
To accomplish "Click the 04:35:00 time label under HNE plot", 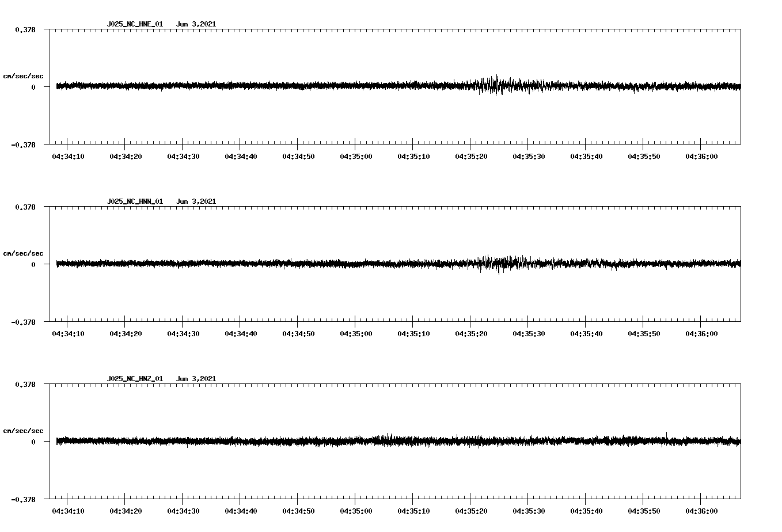I will tap(356, 157).
